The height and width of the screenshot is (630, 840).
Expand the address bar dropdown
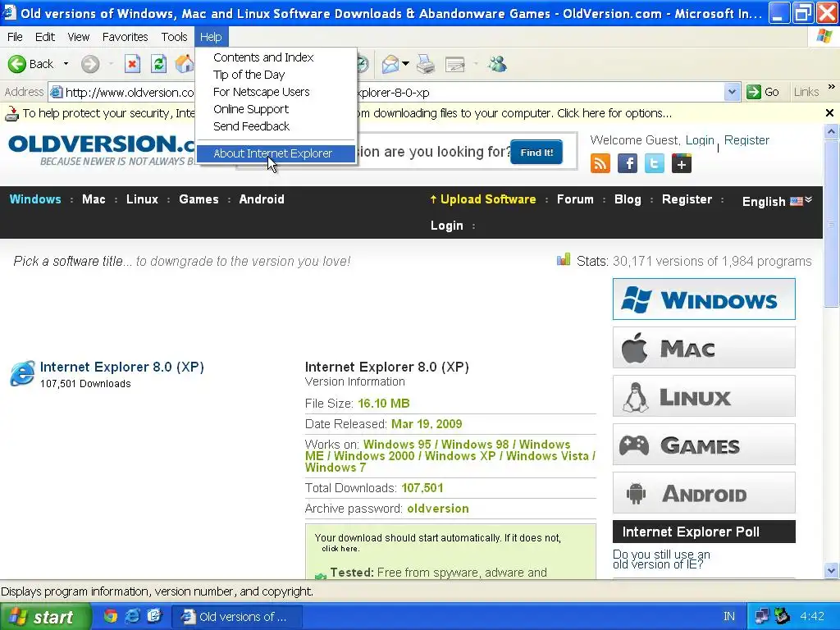click(x=732, y=92)
